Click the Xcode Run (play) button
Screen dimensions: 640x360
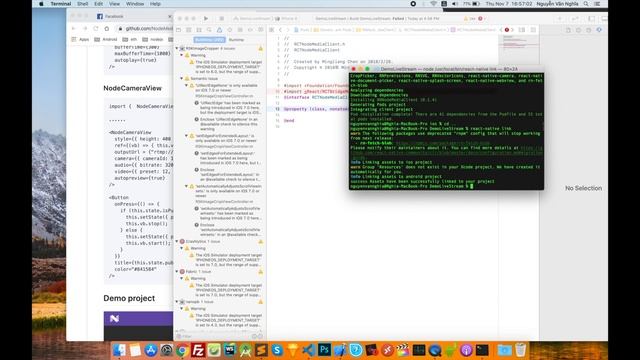pos(206,18)
